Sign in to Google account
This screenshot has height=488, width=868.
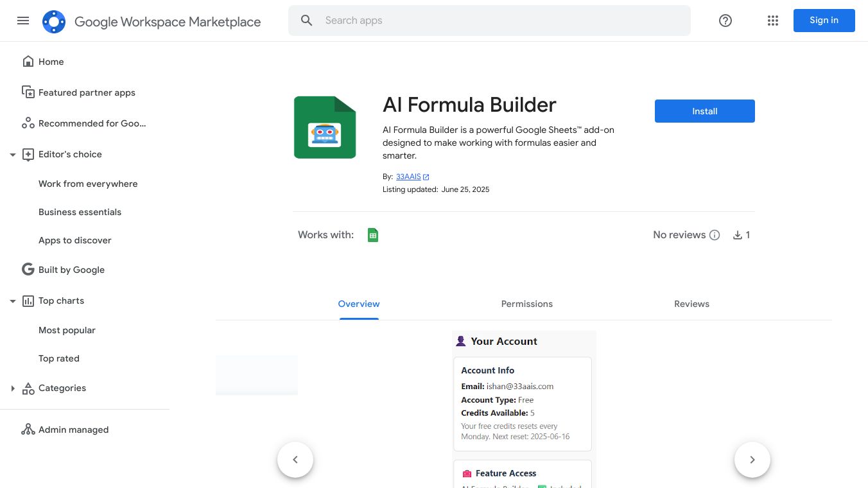coord(824,21)
